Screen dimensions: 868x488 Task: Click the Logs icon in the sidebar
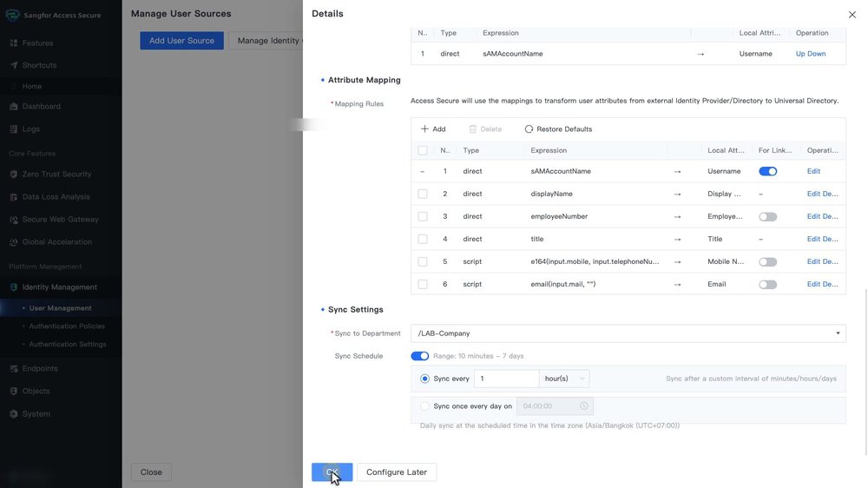(x=14, y=129)
